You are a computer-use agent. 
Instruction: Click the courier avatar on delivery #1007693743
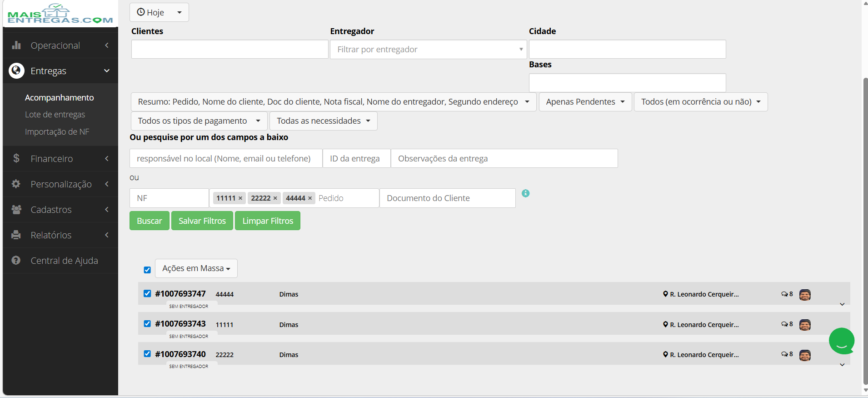pos(805,325)
